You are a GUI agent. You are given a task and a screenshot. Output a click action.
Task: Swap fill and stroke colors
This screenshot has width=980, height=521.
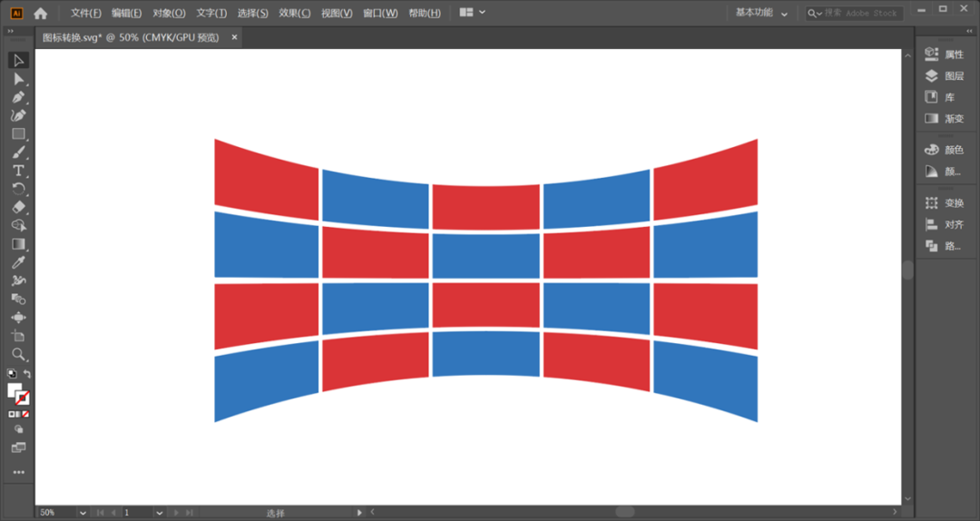27,374
